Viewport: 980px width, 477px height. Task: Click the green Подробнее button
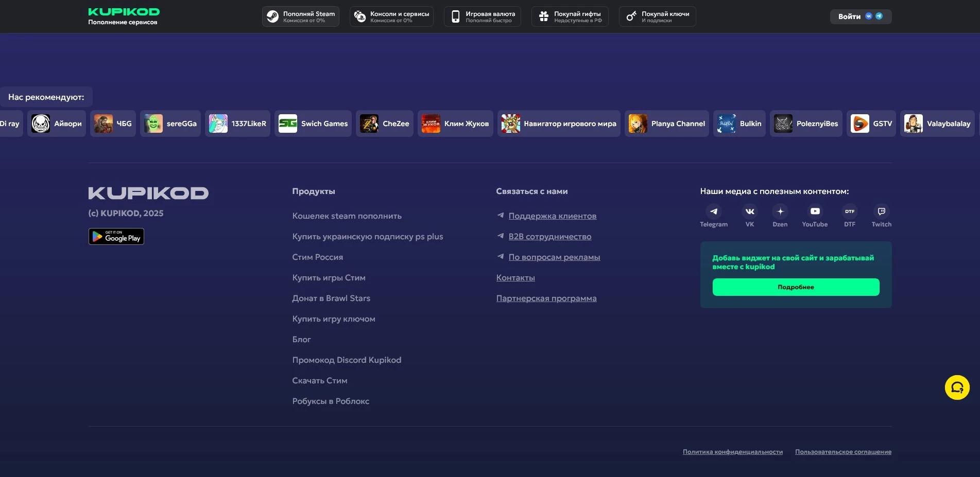(795, 287)
